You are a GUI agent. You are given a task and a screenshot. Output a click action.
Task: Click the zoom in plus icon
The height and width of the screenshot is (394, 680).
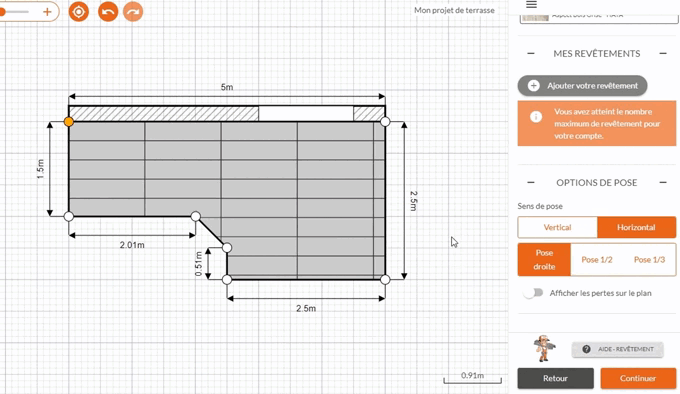[47, 12]
